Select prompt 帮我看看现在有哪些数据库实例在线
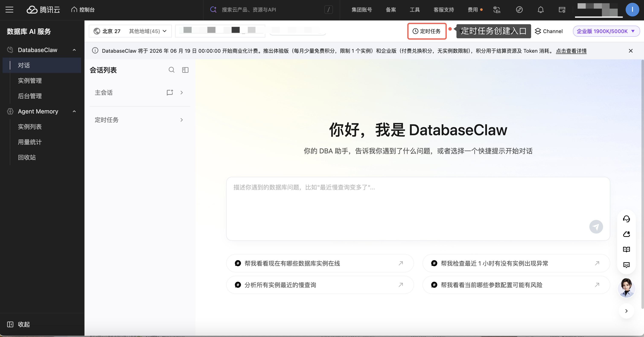This screenshot has width=644, height=337. [x=320, y=263]
